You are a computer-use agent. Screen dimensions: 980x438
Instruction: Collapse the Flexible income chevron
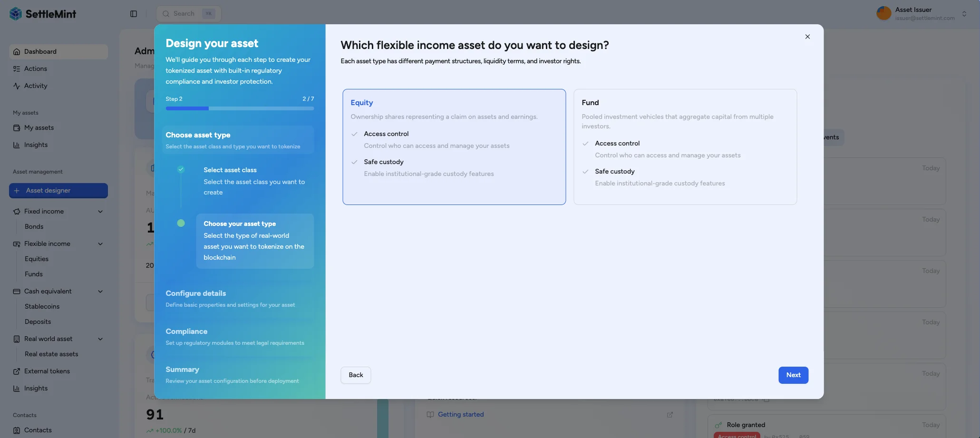(x=100, y=244)
